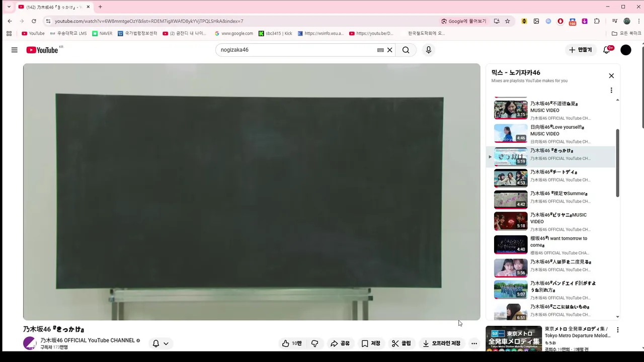Save the video with 저장 button

coord(371,343)
